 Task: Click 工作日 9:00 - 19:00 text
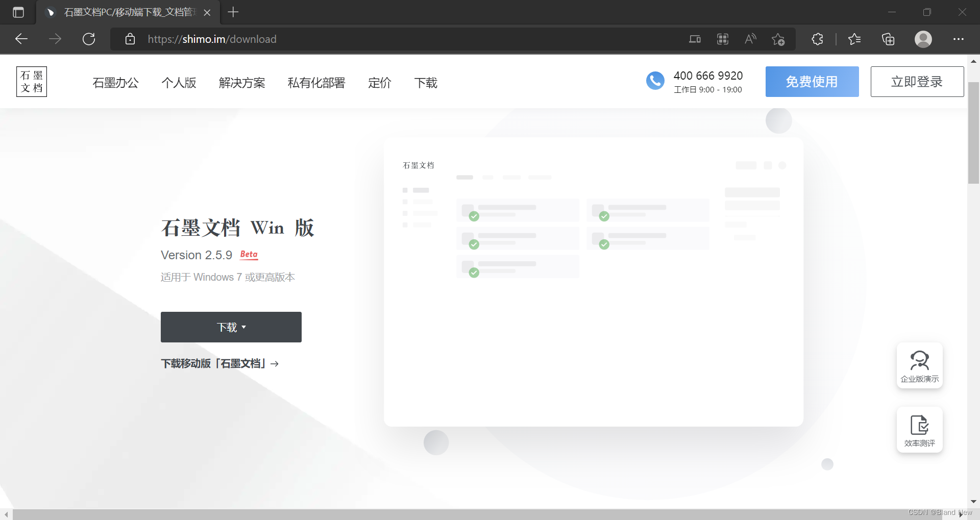click(708, 90)
